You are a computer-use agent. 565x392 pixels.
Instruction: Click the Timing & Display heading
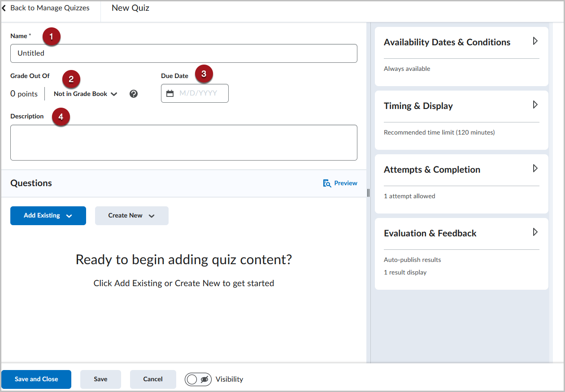(x=418, y=106)
